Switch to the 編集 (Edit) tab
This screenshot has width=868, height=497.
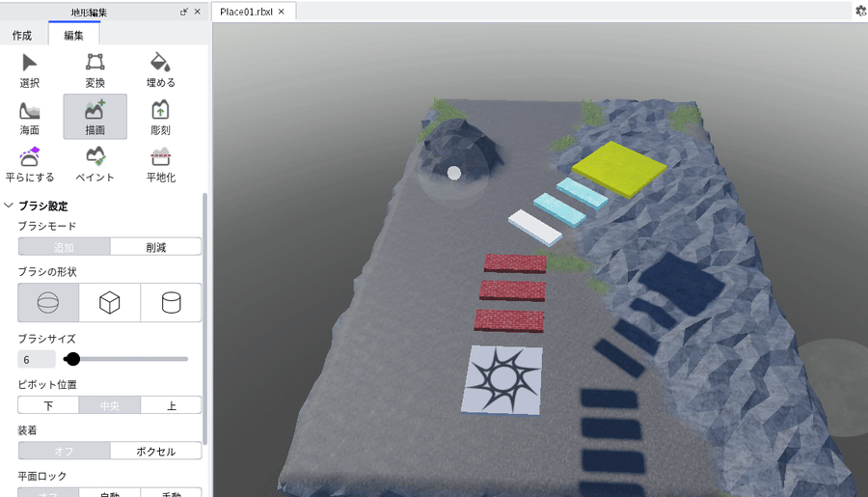tap(73, 35)
